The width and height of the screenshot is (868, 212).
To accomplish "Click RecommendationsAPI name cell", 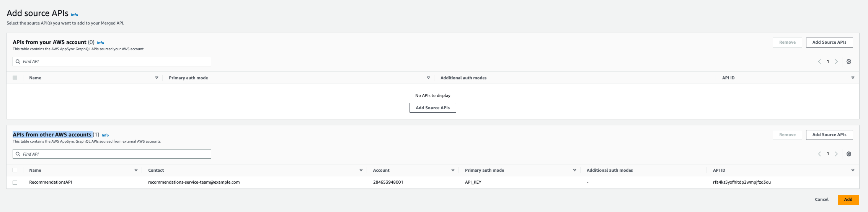I will click(x=51, y=182).
